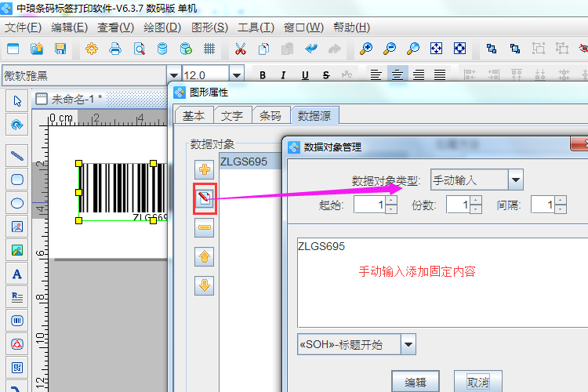
Task: Click the delete data object minus icon
Action: 205,228
